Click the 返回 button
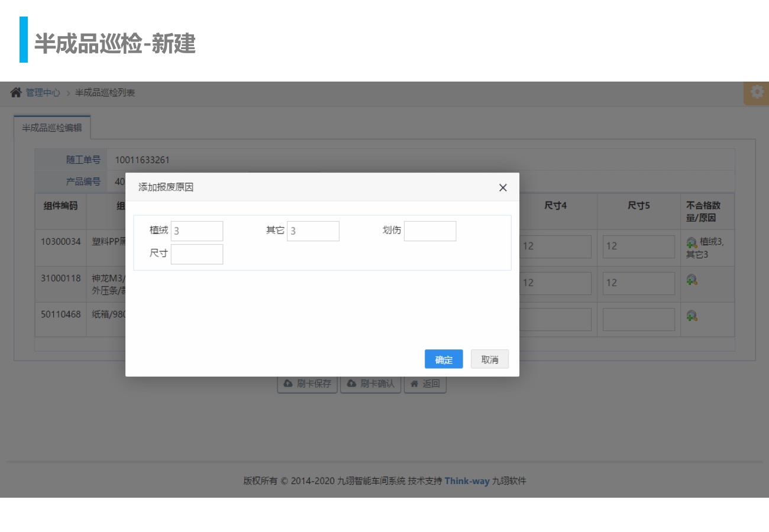The image size is (769, 532). [425, 384]
